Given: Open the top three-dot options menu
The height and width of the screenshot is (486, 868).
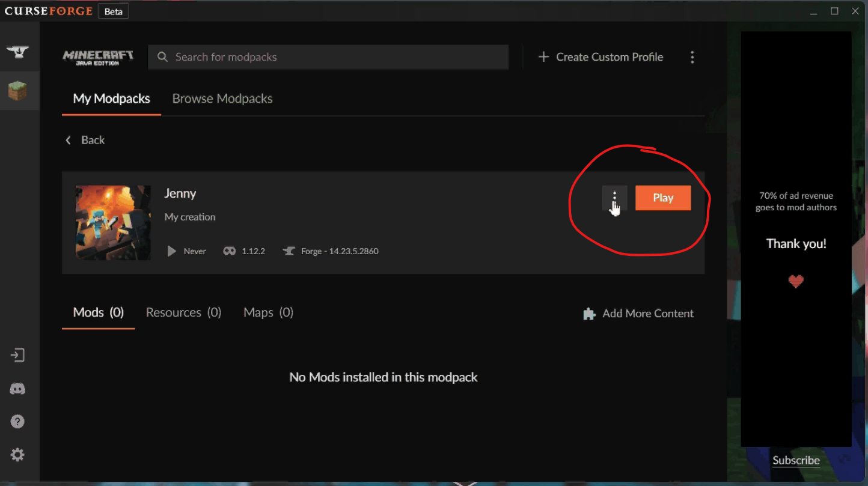Looking at the screenshot, I should (x=692, y=57).
